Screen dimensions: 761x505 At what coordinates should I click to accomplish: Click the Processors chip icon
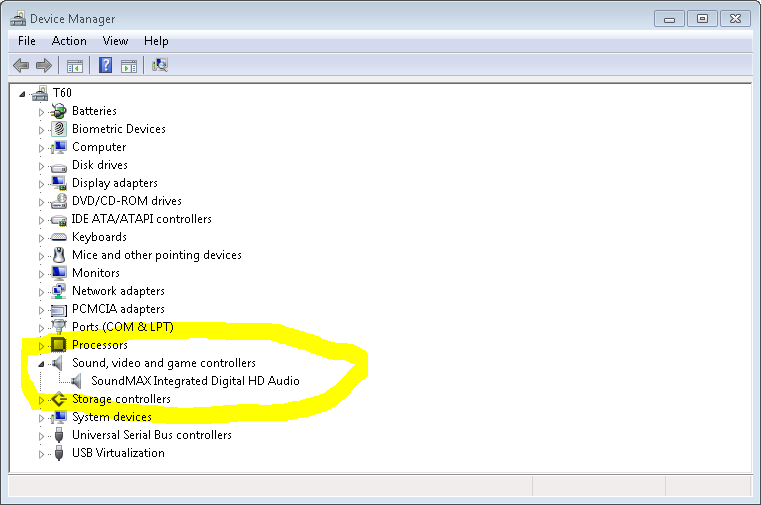tap(58, 345)
